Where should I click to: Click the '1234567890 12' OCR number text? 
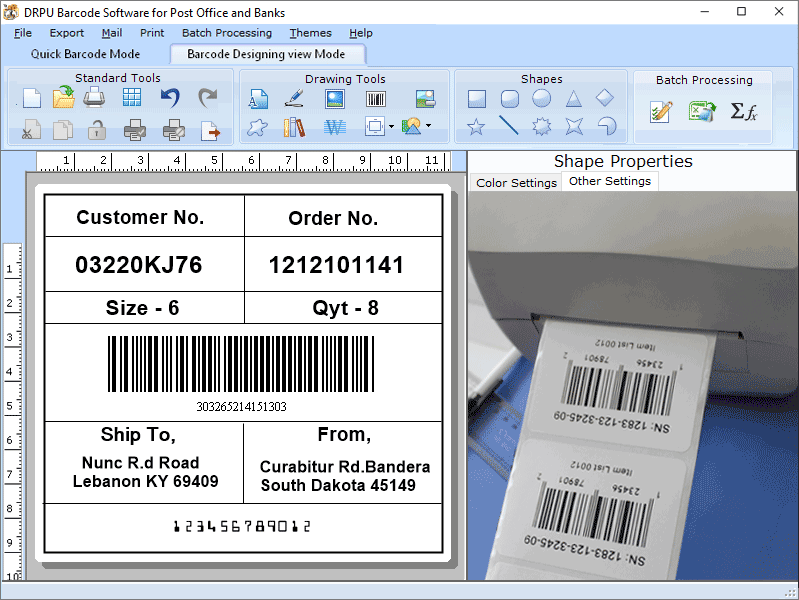coord(242,526)
